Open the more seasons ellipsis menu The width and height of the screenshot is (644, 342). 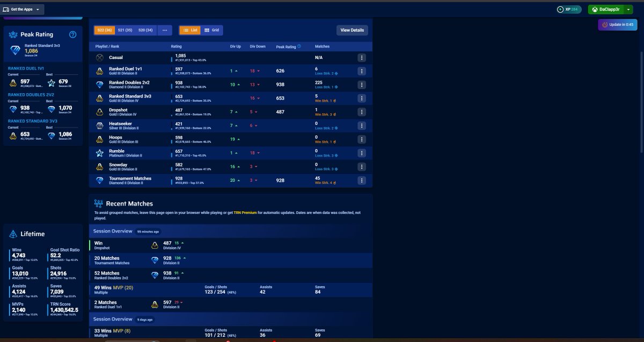click(x=164, y=30)
